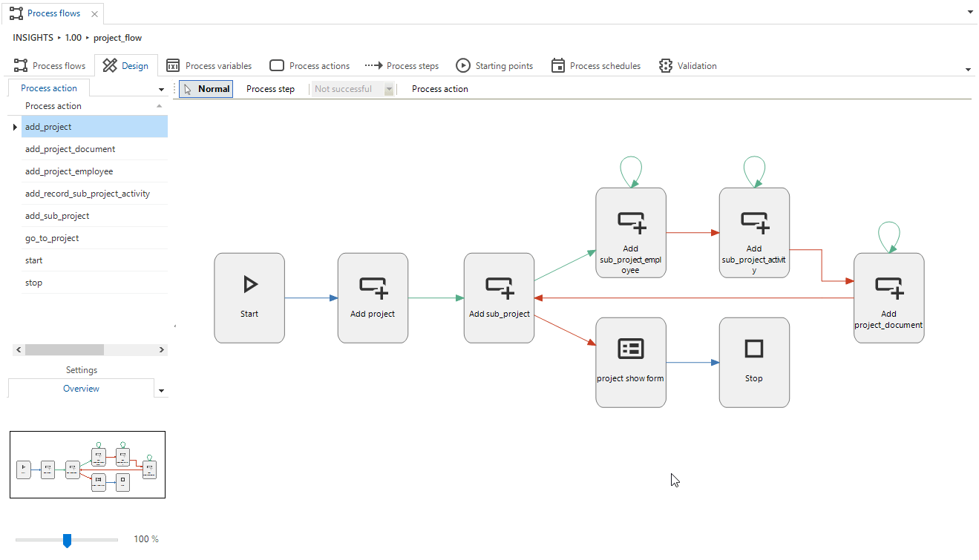Click the Process steps dotted arrow icon

(373, 65)
